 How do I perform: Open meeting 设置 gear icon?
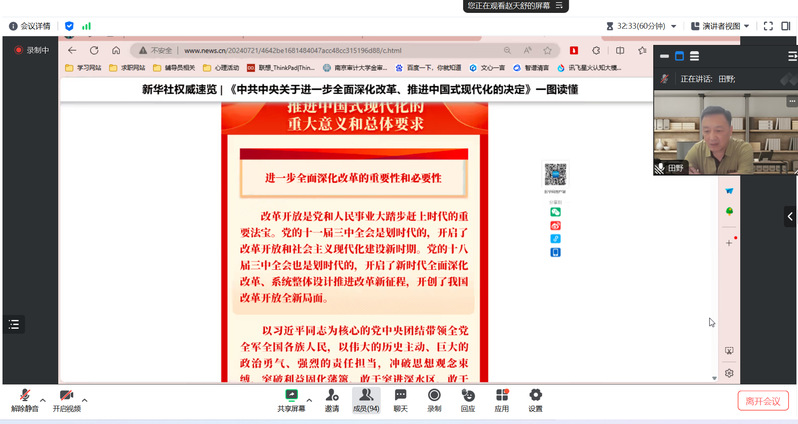pyautogui.click(x=535, y=399)
